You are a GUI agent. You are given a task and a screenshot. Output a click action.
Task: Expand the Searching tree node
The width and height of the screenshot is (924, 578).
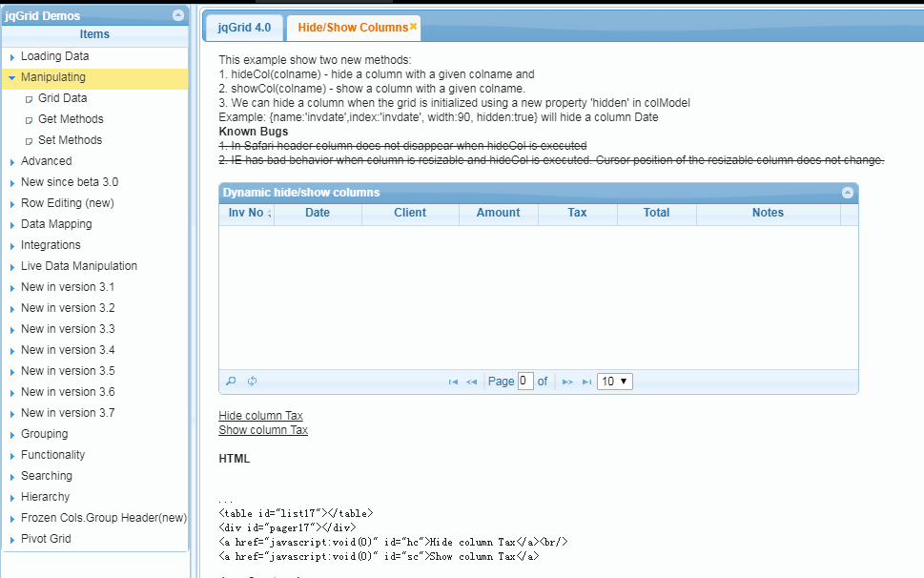(11, 477)
